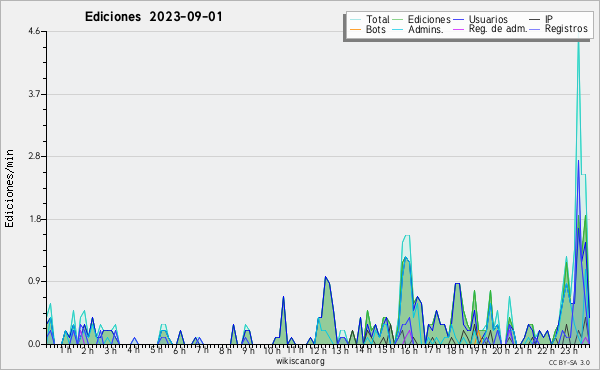The height and width of the screenshot is (370, 600).
Task: Click the '6 h' x-axis label
Action: [179, 350]
